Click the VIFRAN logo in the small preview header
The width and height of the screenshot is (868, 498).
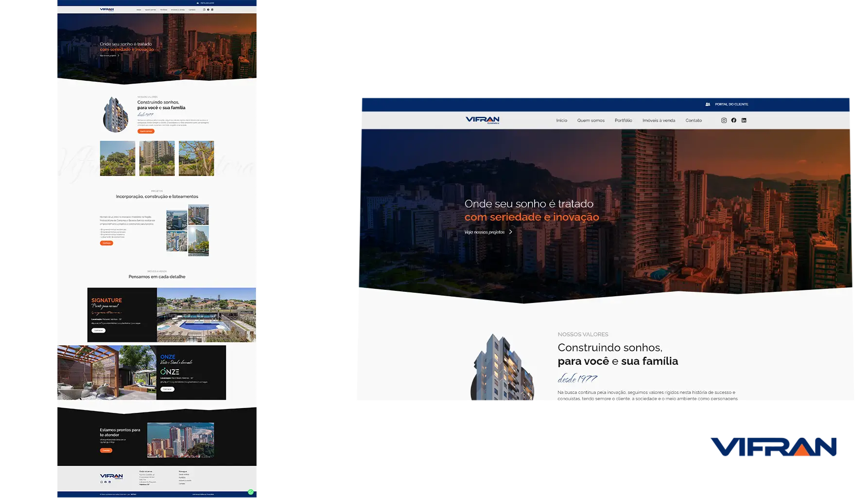107,9
